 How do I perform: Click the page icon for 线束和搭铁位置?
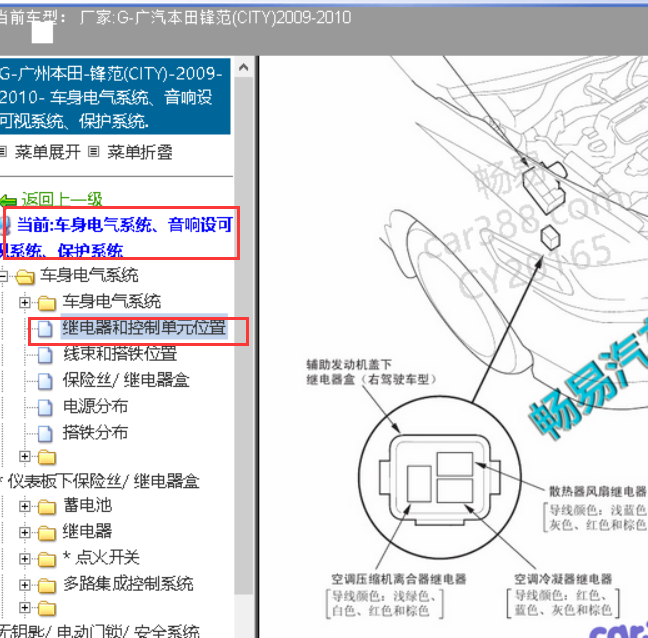[45, 355]
